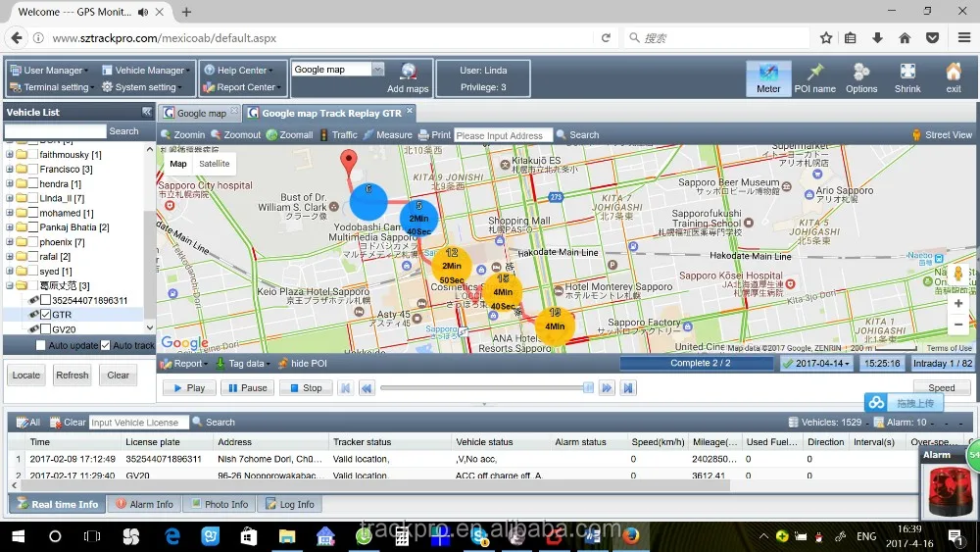The image size is (980, 552).
Task: Toggle the Traffic layer icon
Action: (x=324, y=135)
